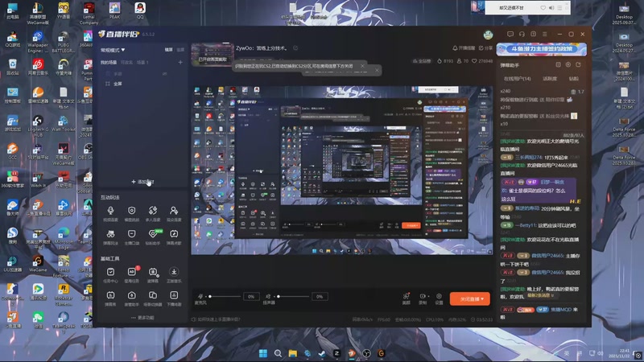This screenshot has width=644, height=362.
Task: Open the Windows Start button
Action: click(263, 353)
